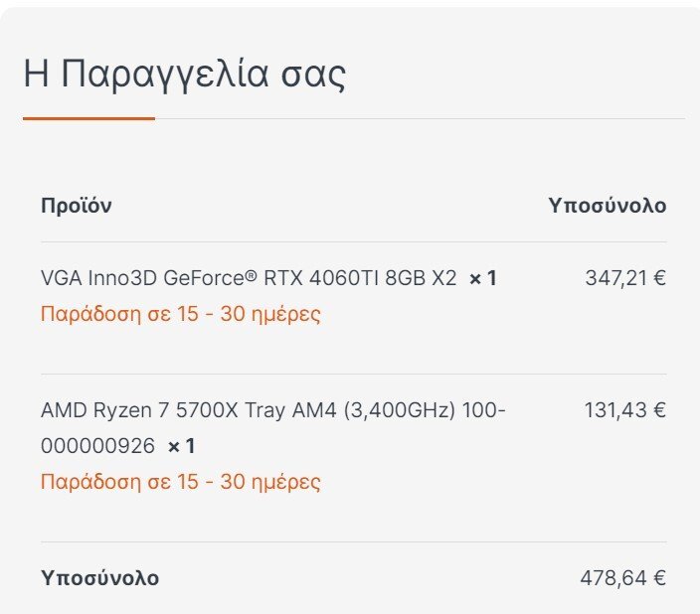Screen dimensions: 700x614
Task: Click the ×1 quantity for the Ryzen 7
Action: [181, 446]
